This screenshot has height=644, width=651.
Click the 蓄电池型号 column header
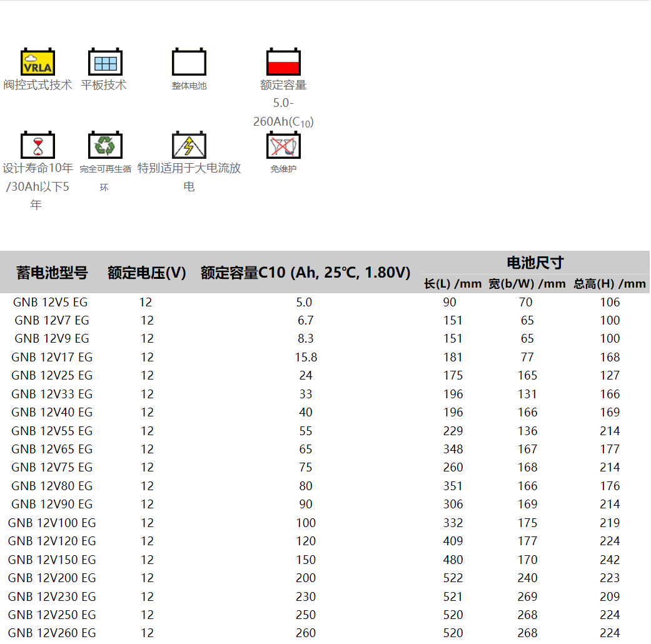click(53, 273)
